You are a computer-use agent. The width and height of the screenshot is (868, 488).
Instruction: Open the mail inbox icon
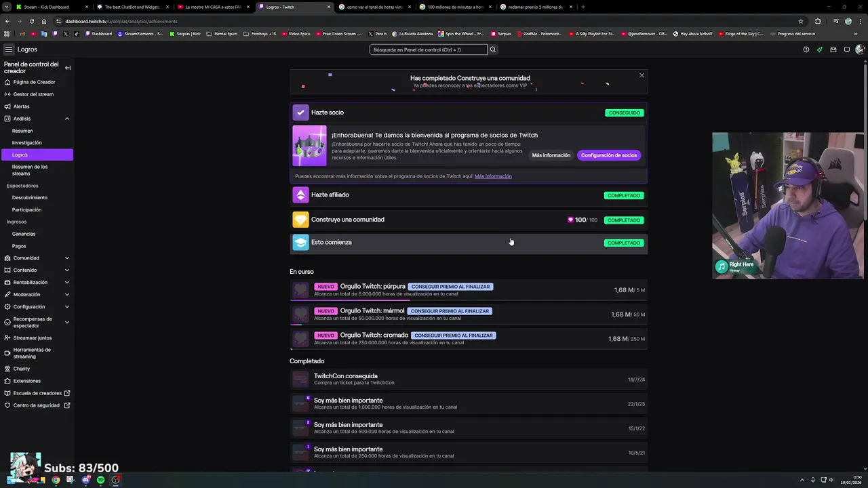[833, 49]
